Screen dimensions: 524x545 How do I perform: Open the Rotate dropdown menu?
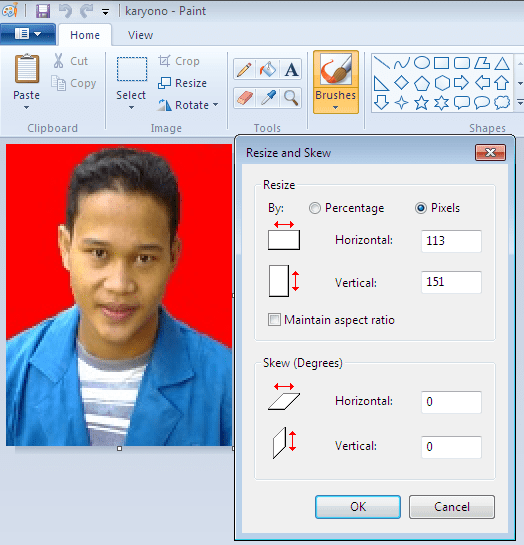point(189,105)
